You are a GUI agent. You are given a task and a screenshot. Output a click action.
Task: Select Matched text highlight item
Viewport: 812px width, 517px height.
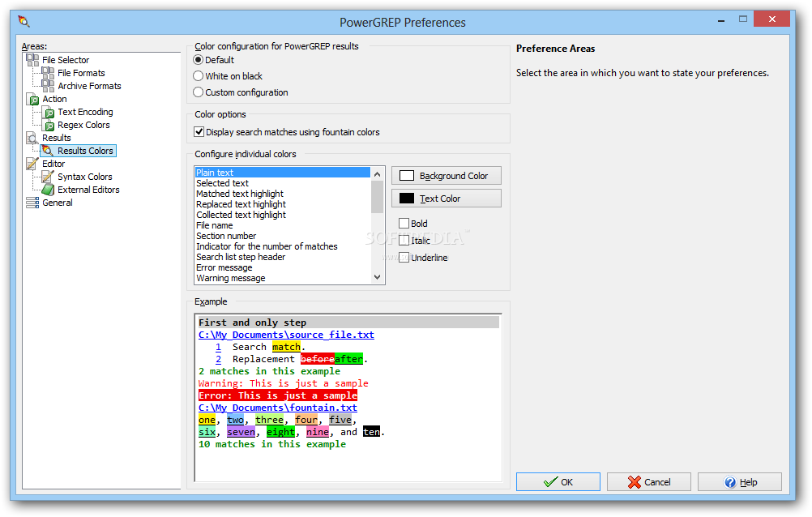283,194
